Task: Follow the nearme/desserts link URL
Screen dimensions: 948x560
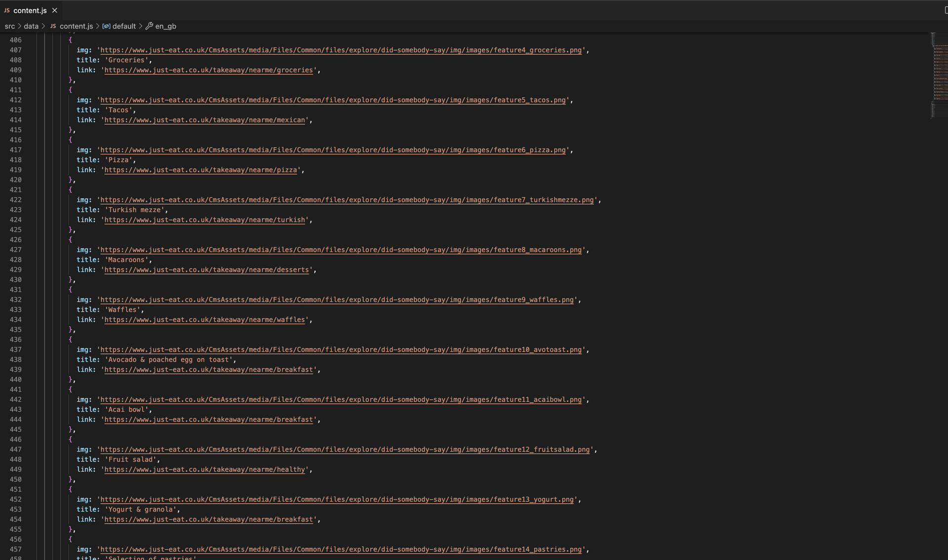Action: 207,270
